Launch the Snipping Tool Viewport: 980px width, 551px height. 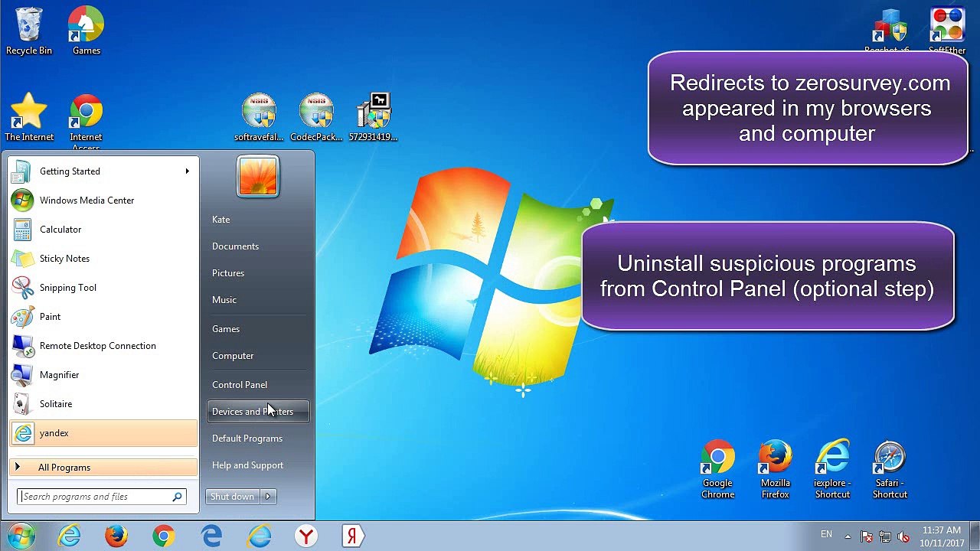point(103,288)
